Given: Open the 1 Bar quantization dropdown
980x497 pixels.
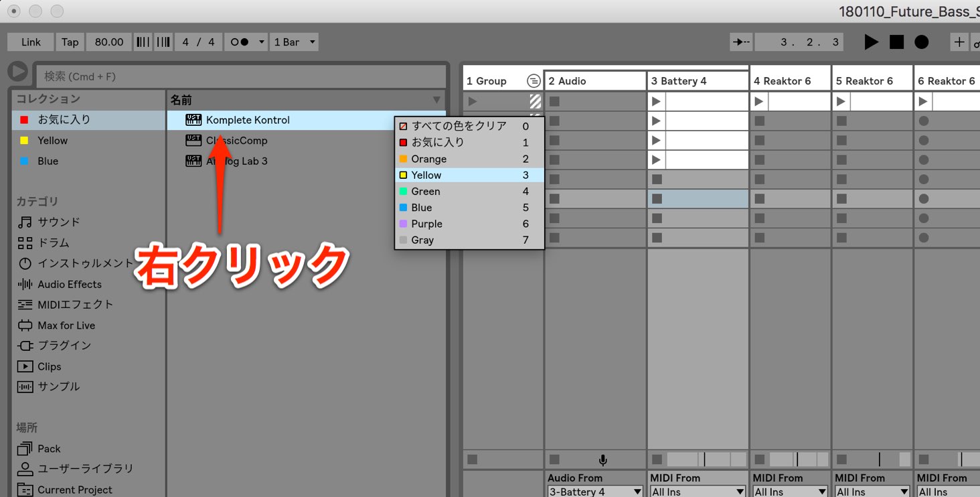Looking at the screenshot, I should (x=294, y=42).
